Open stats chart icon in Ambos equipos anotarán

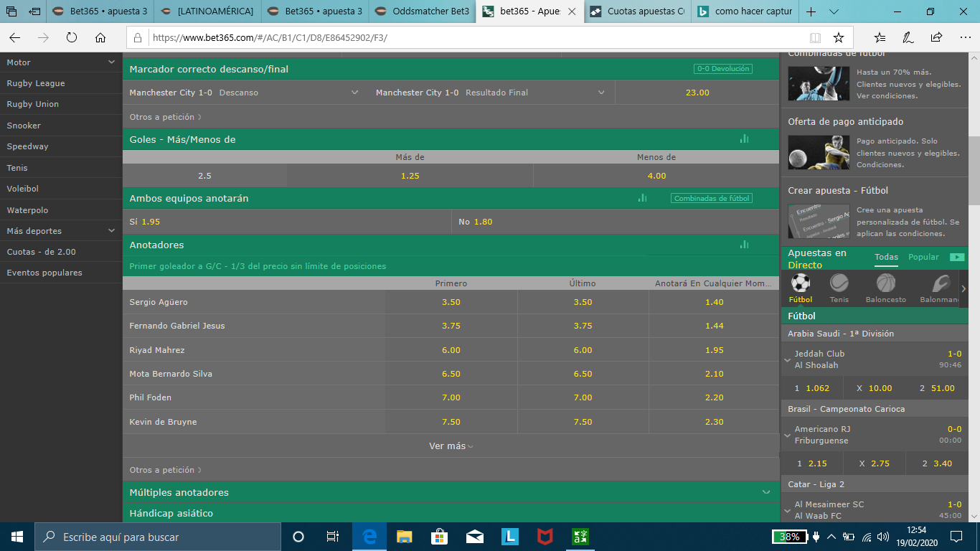point(642,198)
